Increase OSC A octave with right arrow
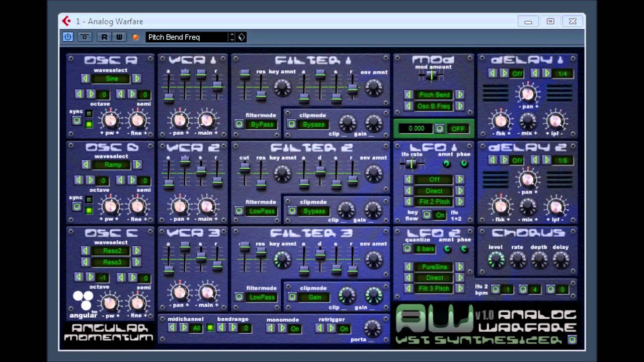 pos(91,94)
